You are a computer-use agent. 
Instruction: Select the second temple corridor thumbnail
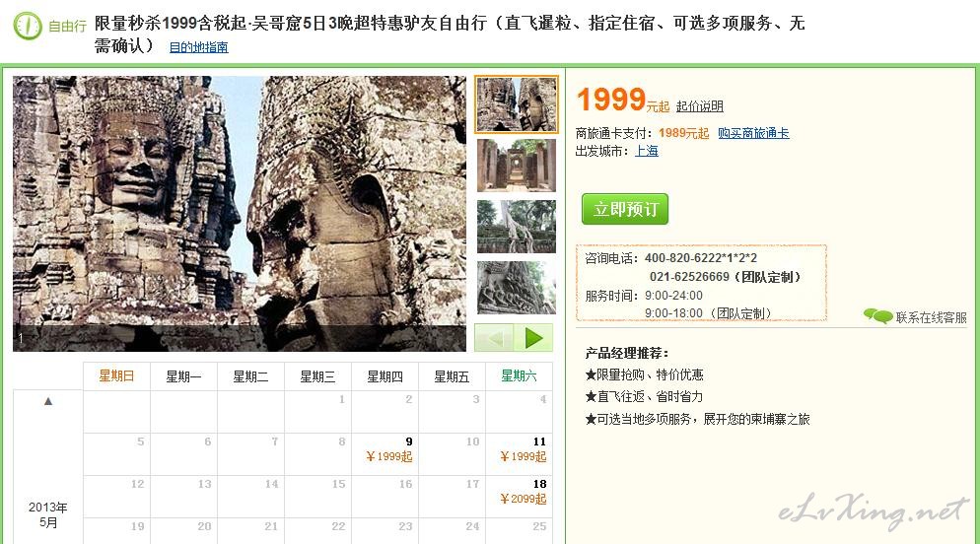tap(517, 166)
